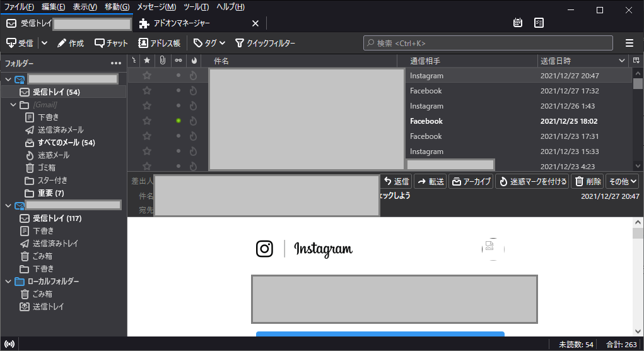Sort by star column header
Screen dimensions: 644x351
(x=147, y=61)
